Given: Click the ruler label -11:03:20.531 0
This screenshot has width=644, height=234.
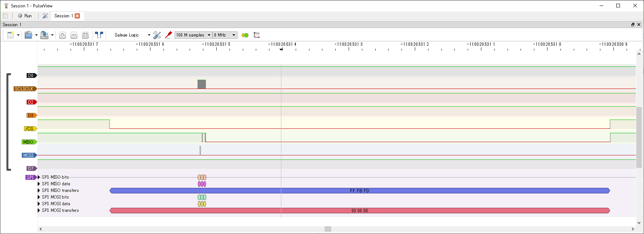Looking at the screenshot, I should 547,44.
